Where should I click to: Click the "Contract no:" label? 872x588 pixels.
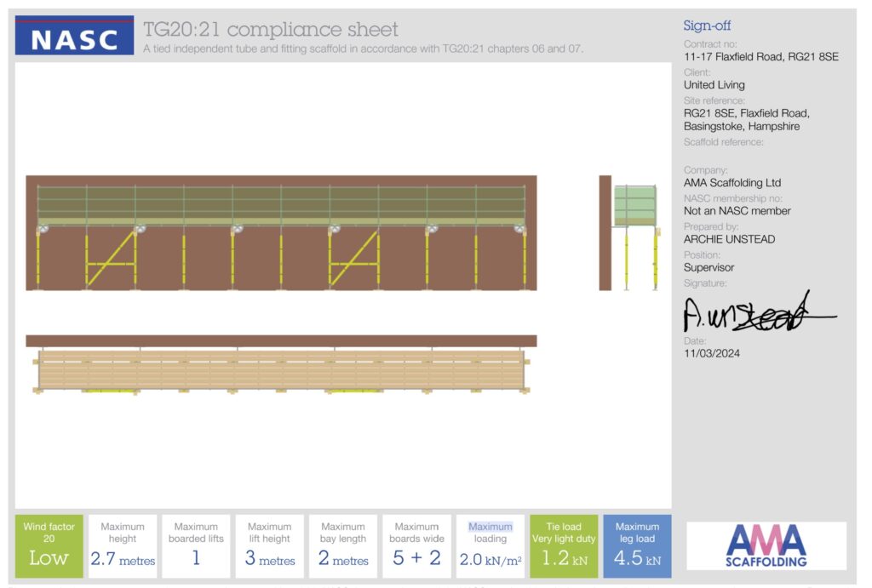tap(710, 44)
